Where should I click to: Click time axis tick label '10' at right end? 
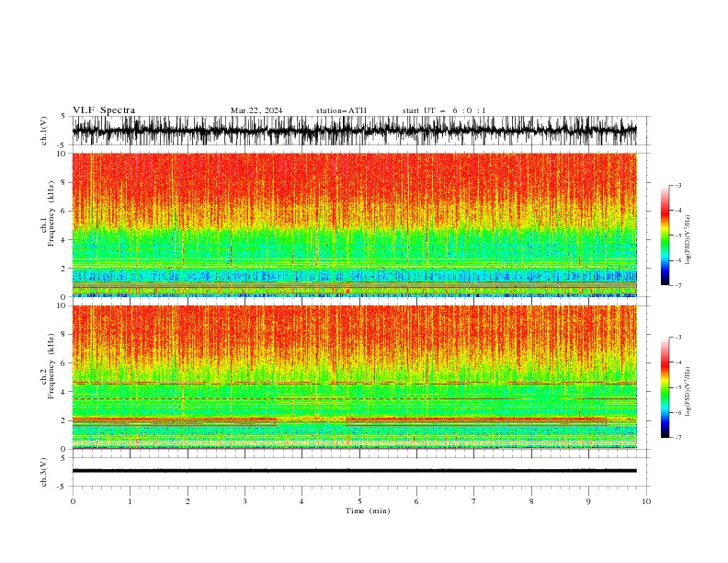(x=646, y=501)
